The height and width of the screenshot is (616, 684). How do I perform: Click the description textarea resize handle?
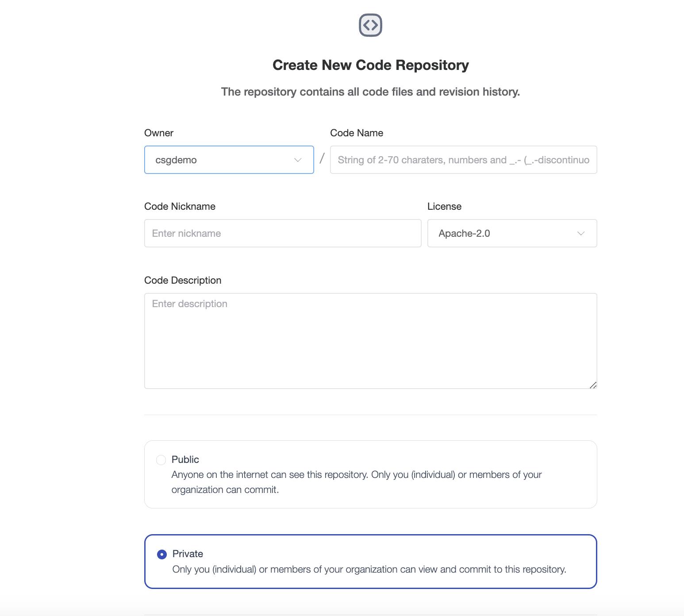[x=593, y=385]
